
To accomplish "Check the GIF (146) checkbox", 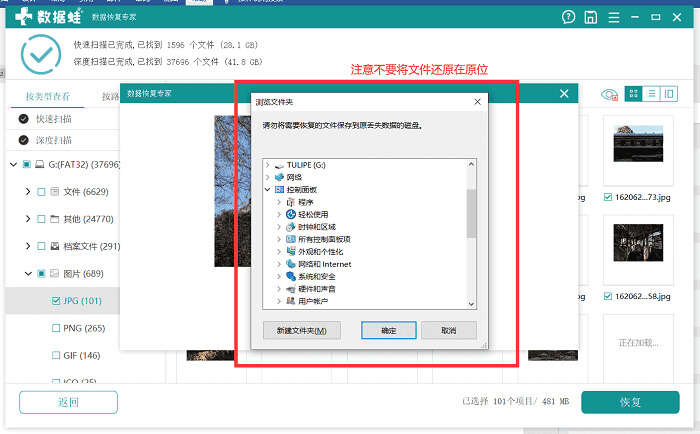I will click(56, 355).
